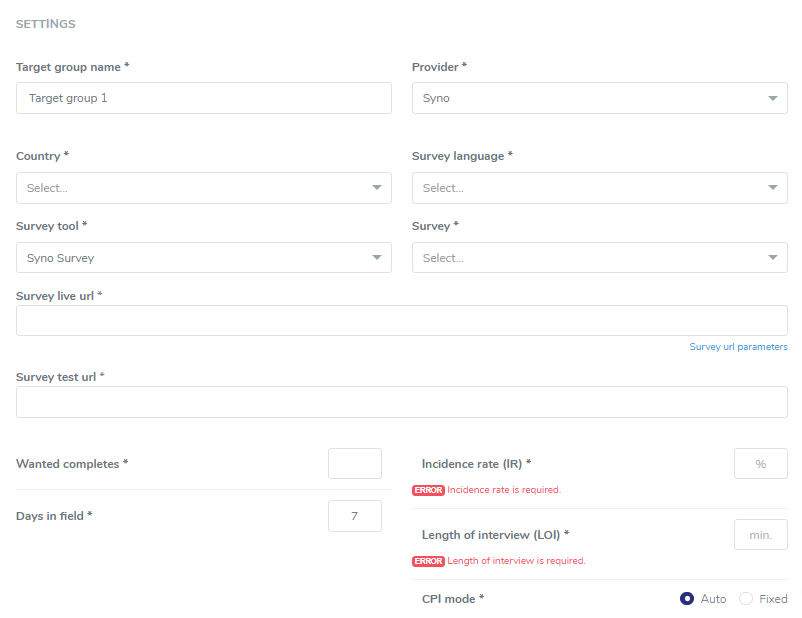Click the Provider dropdown arrow icon
802x618 pixels.
[772, 99]
